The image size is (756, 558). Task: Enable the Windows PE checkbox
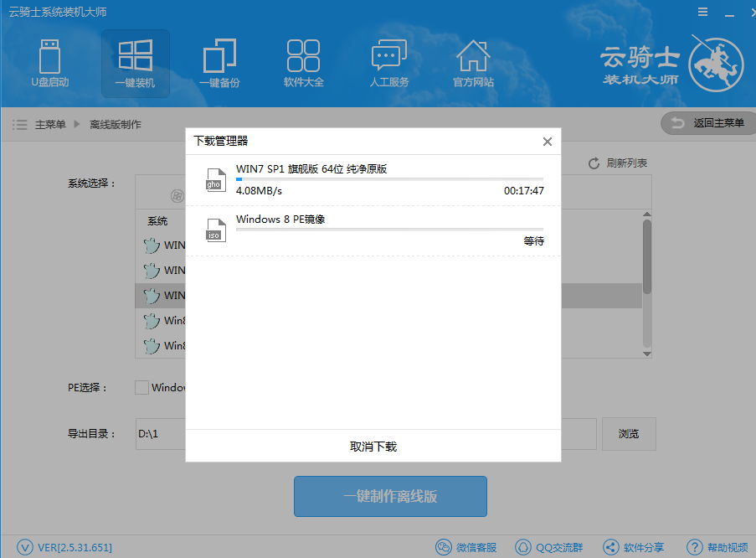(x=141, y=387)
